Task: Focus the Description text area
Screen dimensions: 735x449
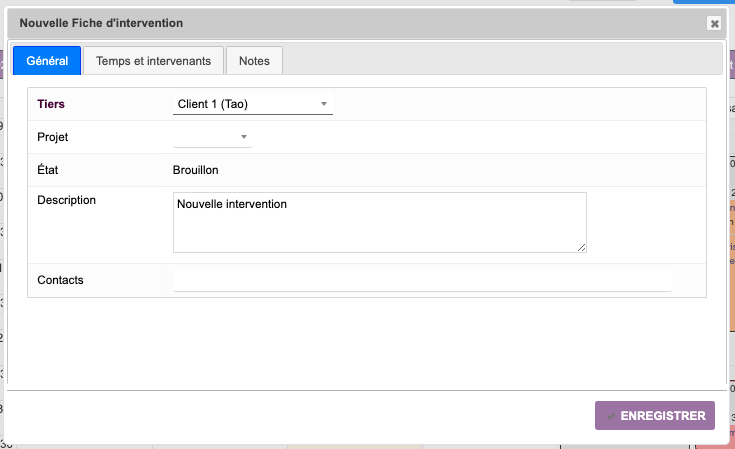Action: (379, 222)
